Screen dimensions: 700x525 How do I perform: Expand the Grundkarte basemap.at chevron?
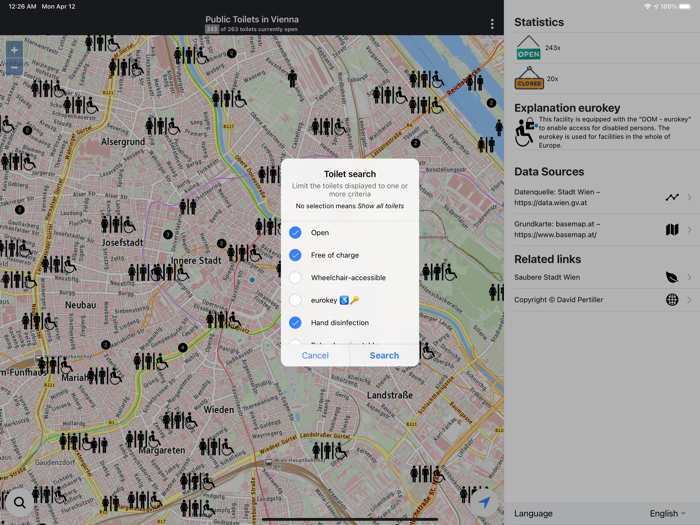(x=689, y=230)
